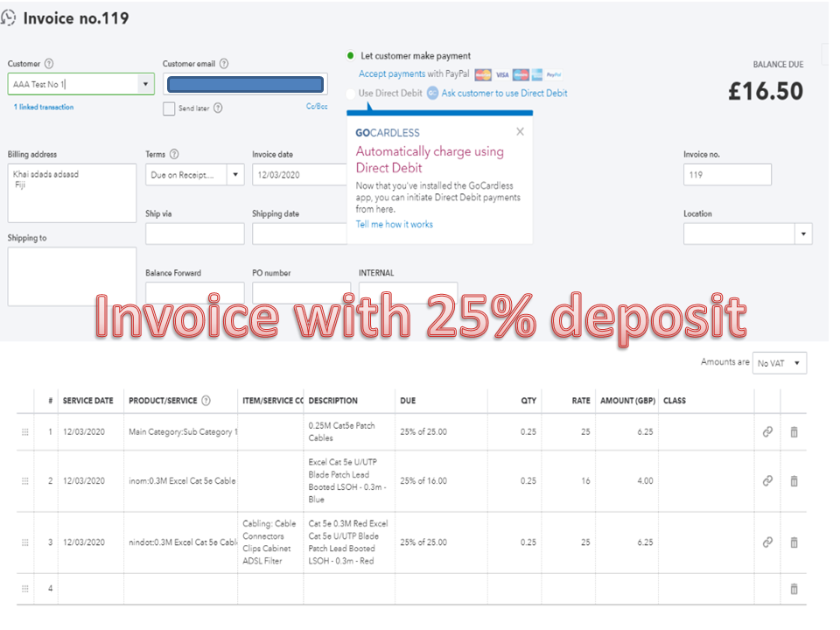Viewport: 840px width, 630px height.
Task: Click Main Category:Sub Category 1 product cell
Action: (183, 431)
